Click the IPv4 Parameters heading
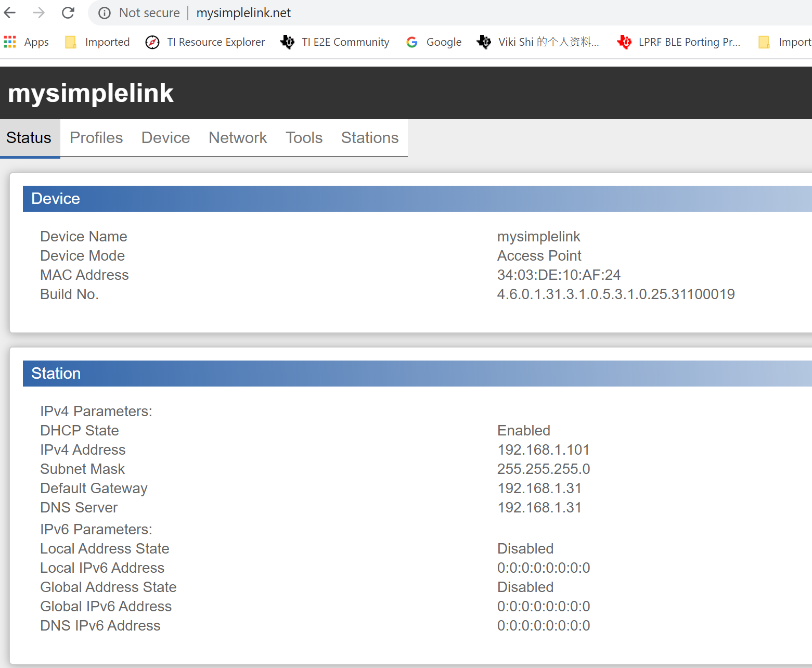 click(96, 412)
